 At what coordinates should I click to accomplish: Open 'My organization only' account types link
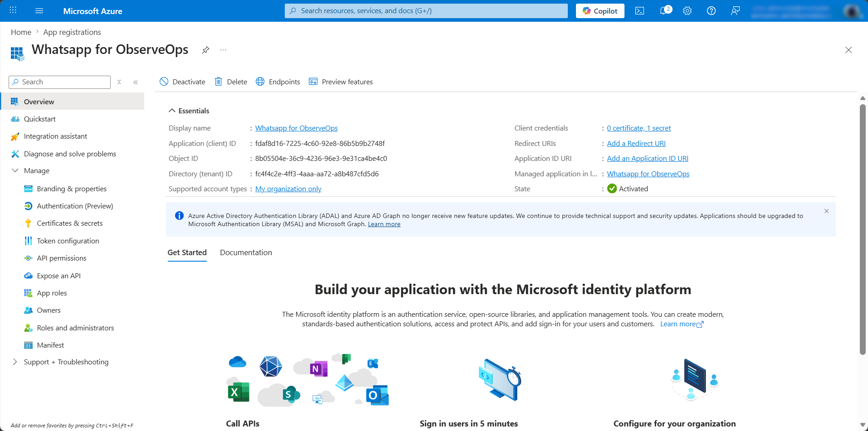(288, 189)
